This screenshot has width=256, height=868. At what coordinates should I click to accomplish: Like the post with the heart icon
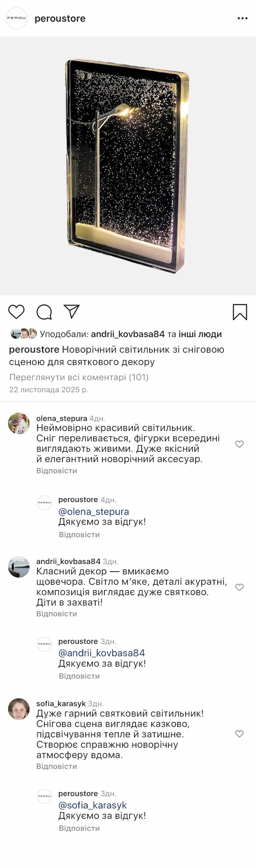[x=16, y=312]
